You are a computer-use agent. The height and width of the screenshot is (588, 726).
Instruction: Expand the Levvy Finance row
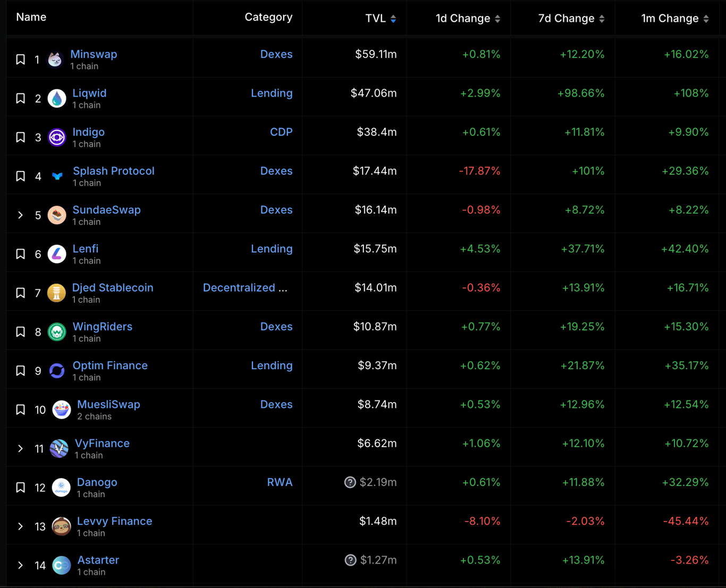click(x=20, y=526)
